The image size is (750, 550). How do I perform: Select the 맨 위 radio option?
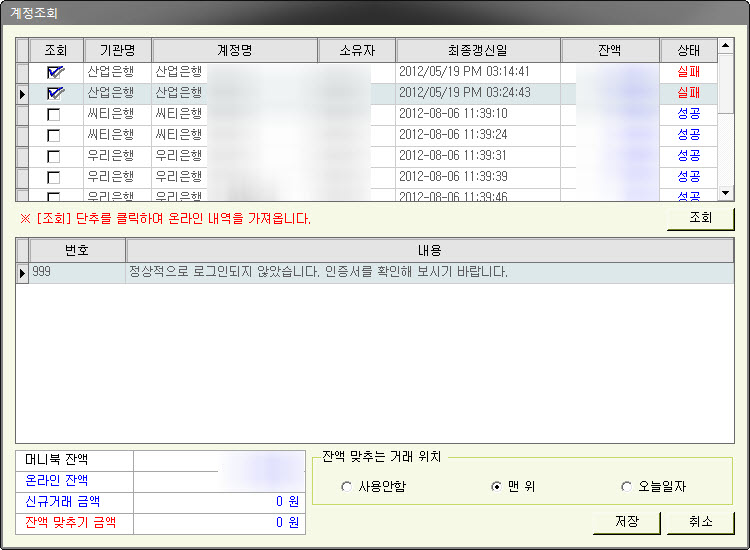click(x=496, y=487)
